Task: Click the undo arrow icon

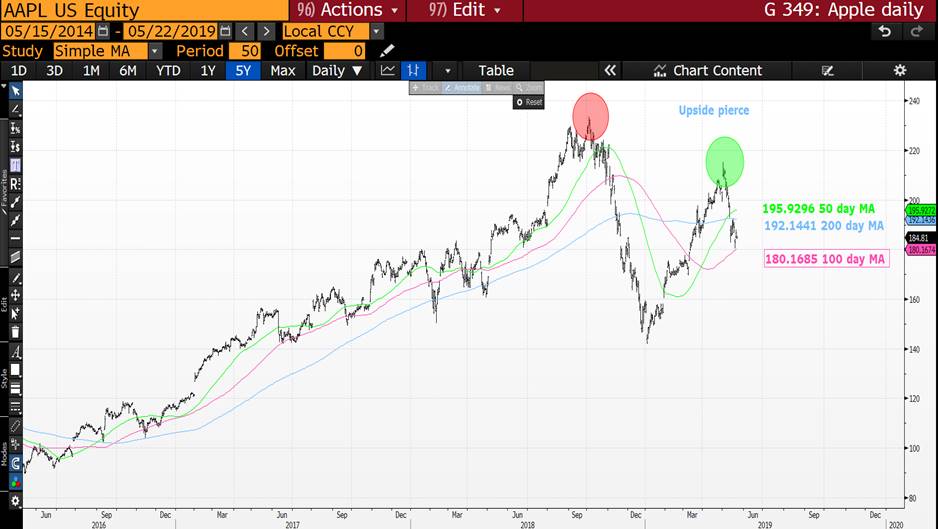Action: 885,31
